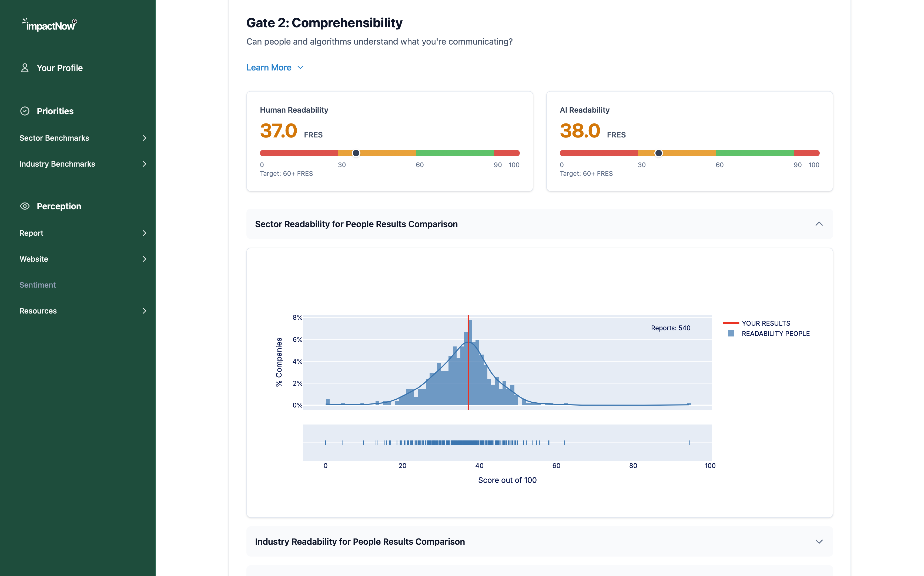Click the AI Readability gauge marker
This screenshot has height=576, width=924.
(658, 153)
